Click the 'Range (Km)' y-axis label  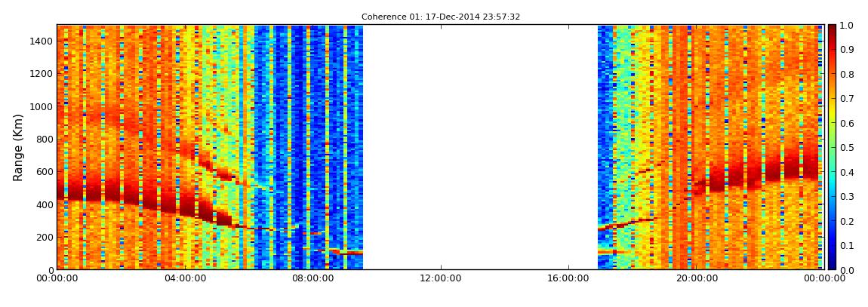(x=18, y=147)
